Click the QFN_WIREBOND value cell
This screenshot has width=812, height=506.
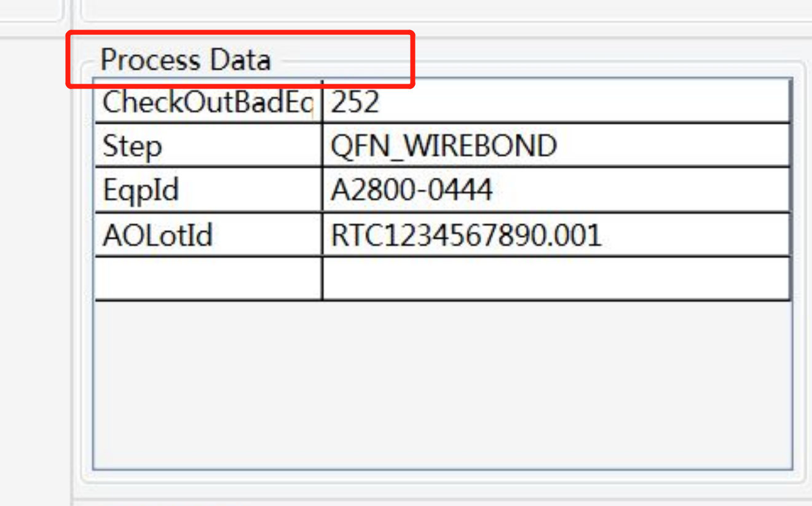555,146
